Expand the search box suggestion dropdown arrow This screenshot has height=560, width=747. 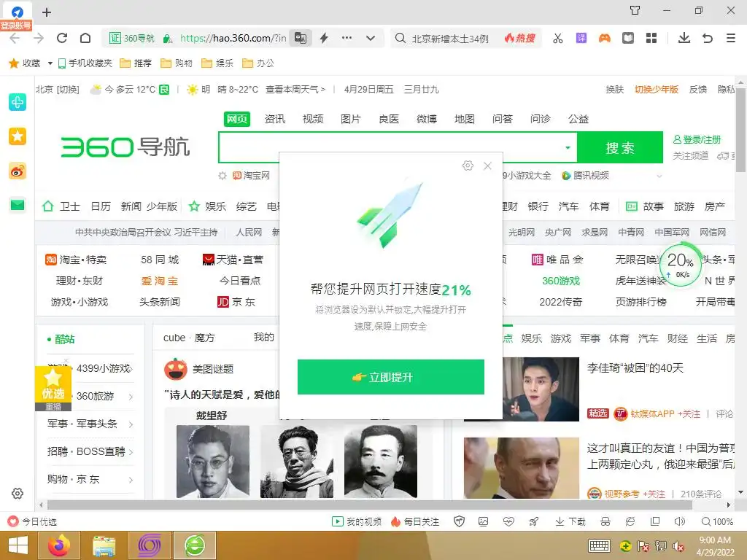tap(568, 147)
